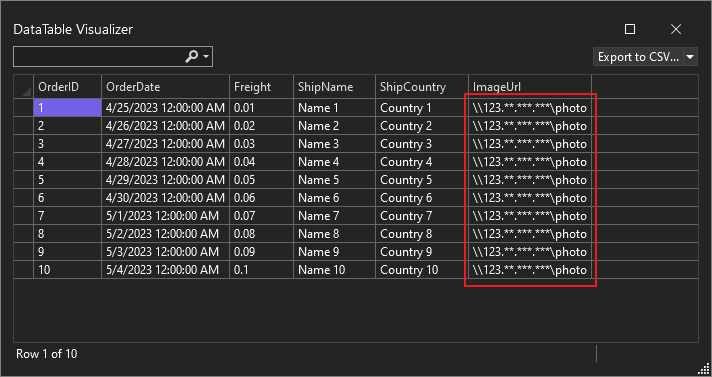Expand the Export to CSV dropdown arrow
Viewport: 712px width, 377px height.
tap(690, 57)
